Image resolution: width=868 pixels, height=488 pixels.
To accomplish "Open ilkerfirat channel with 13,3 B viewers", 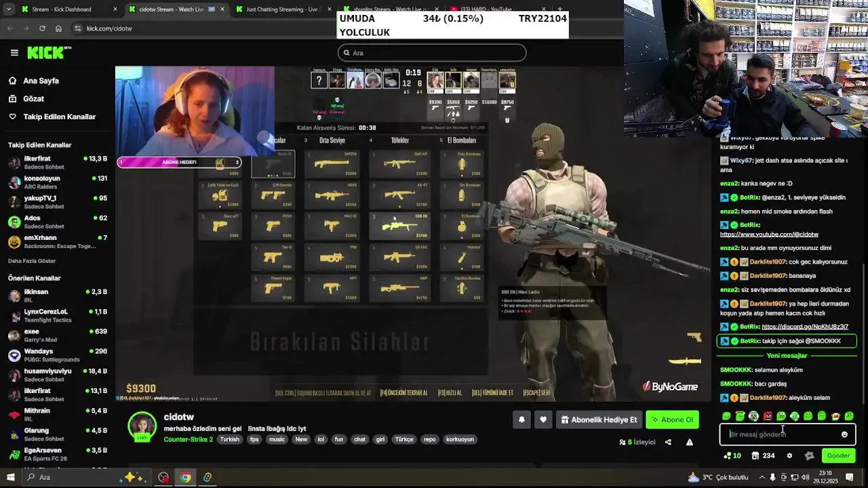I will point(58,162).
